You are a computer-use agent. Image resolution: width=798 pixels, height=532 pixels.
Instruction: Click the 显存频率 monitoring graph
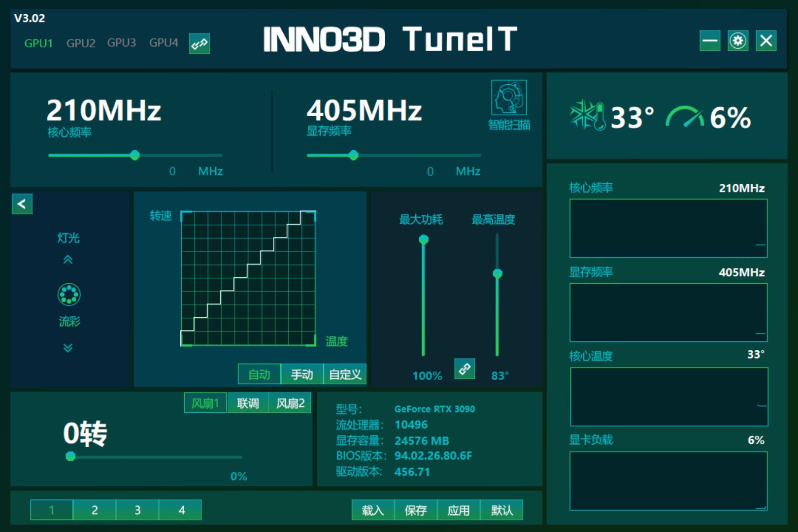tap(668, 312)
